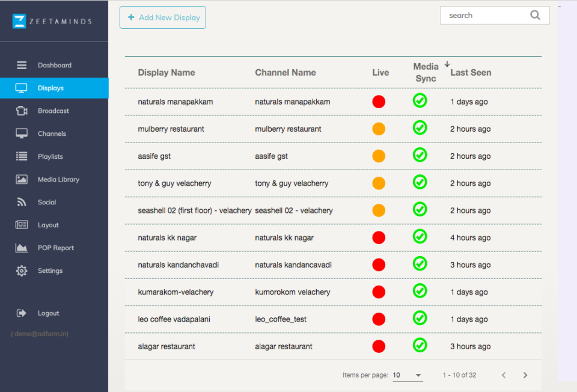Click Media Sync checkmark for naturals manapakkam
The height and width of the screenshot is (392, 577).
click(420, 100)
